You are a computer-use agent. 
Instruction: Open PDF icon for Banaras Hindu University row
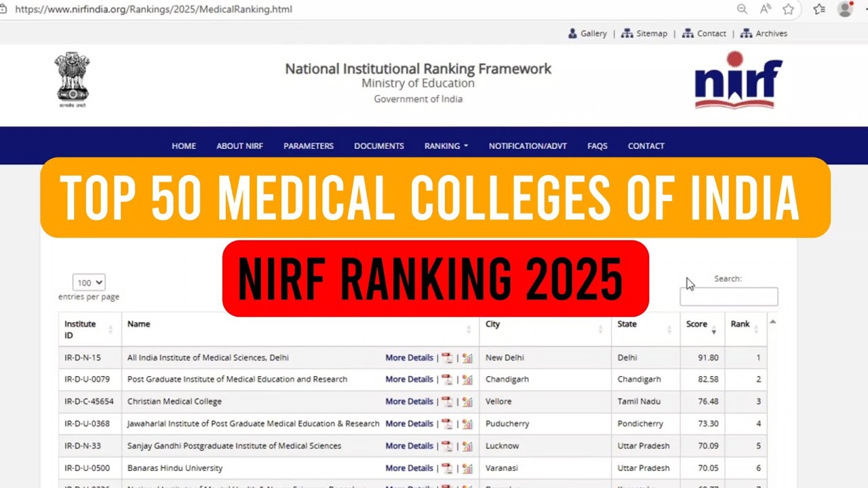[x=447, y=468]
